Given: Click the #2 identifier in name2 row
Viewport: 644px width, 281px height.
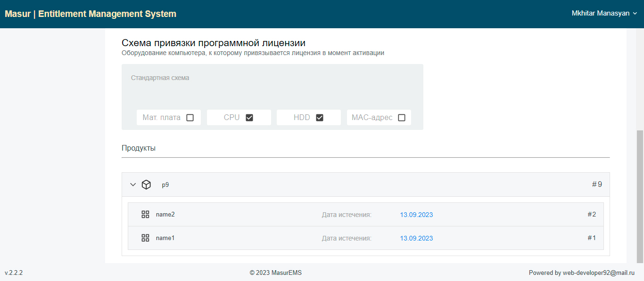Looking at the screenshot, I should 592,214.
